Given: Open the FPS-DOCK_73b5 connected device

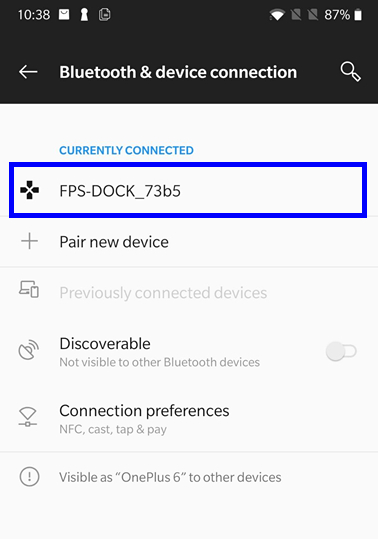Looking at the screenshot, I should (x=188, y=190).
